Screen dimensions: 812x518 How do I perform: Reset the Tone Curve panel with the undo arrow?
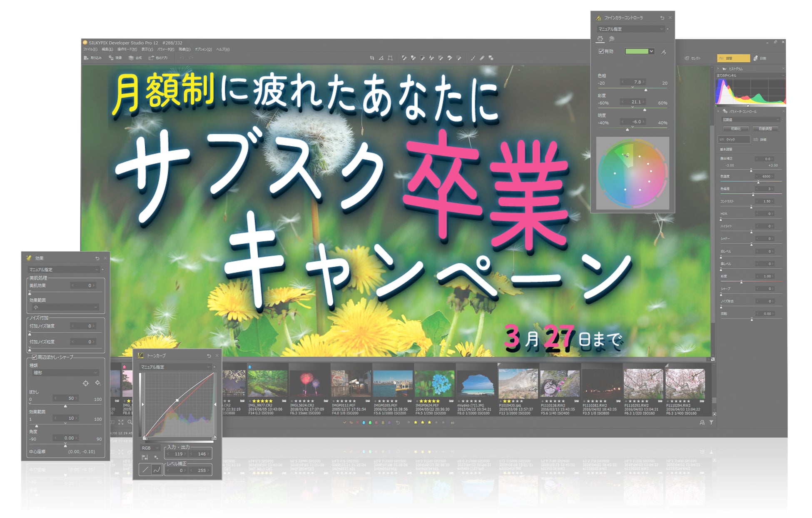coord(209,355)
